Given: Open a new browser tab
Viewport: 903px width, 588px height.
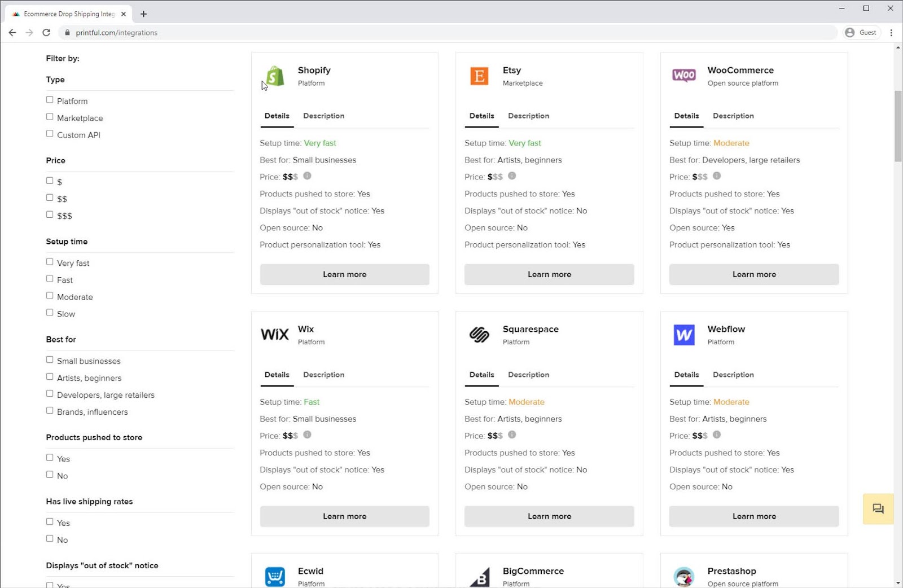Looking at the screenshot, I should point(143,14).
